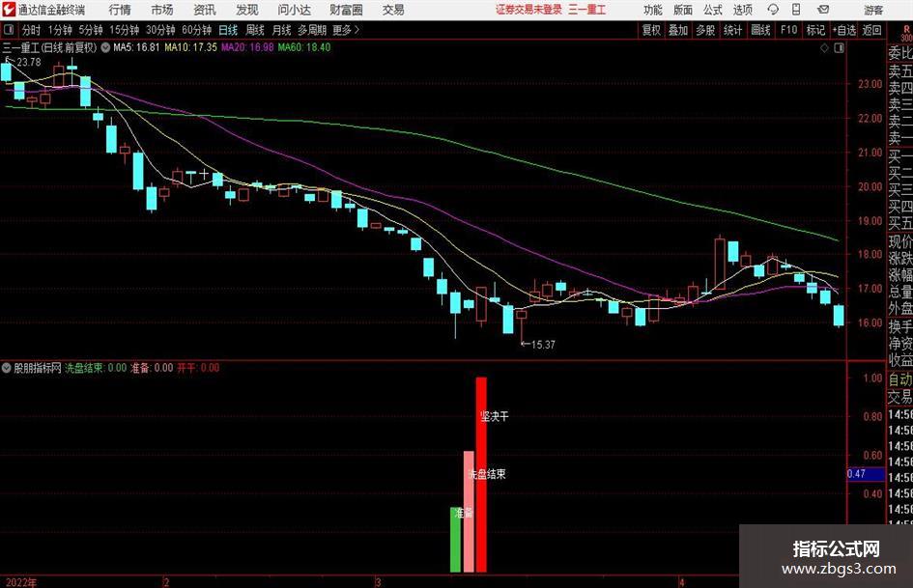
Task: Click the 游客 user account label
Action: pyautogui.click(x=872, y=10)
